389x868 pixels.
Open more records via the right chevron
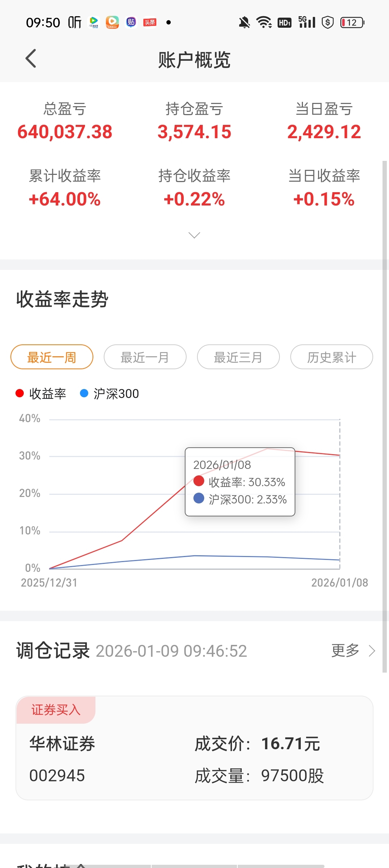372,651
